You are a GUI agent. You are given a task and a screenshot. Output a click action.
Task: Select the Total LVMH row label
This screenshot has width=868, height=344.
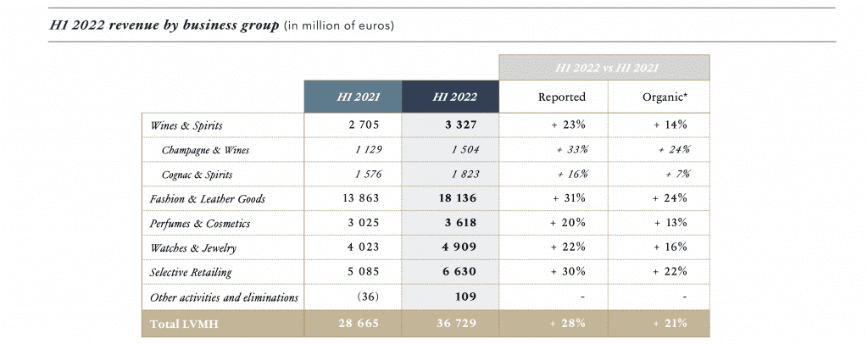coord(179,323)
